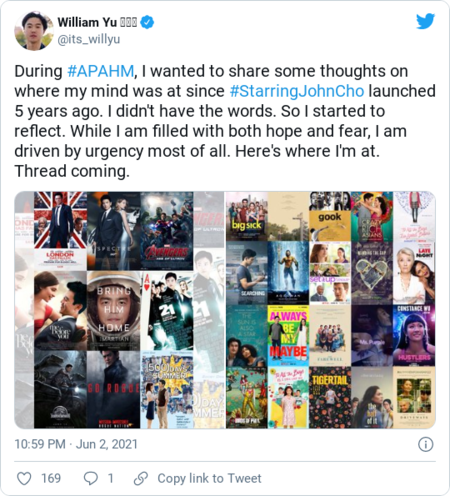Like the tweet with heart icon
This screenshot has width=450, height=496.
[24, 479]
